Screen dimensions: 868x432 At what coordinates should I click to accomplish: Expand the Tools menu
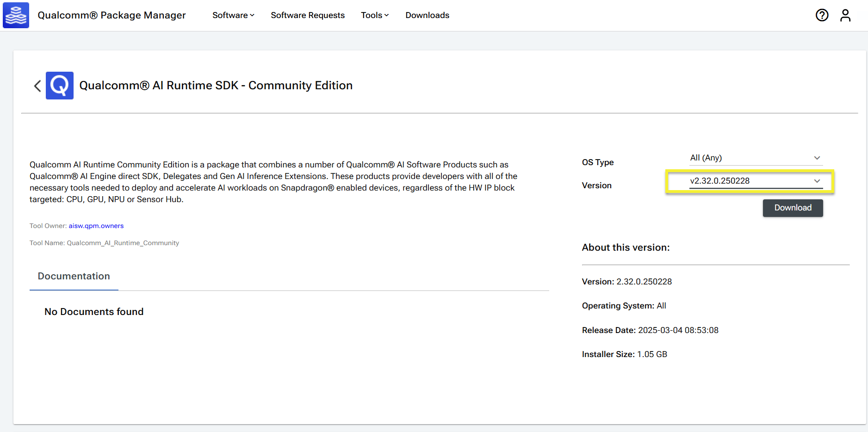pos(375,15)
